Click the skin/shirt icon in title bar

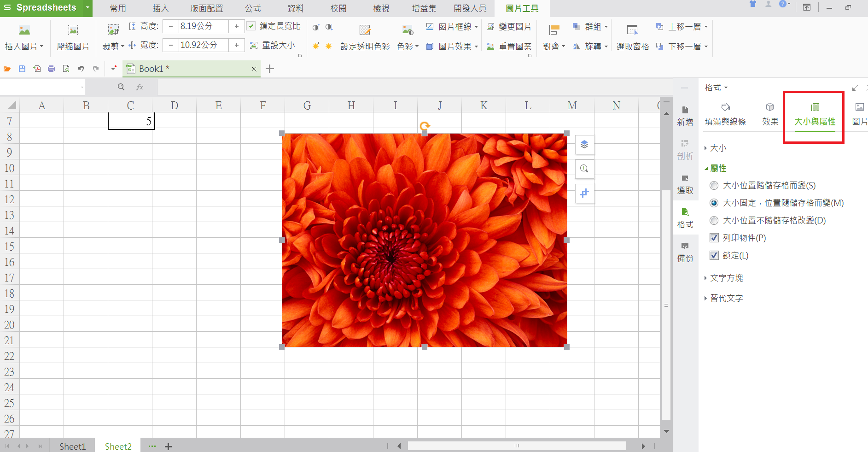pos(753,4)
